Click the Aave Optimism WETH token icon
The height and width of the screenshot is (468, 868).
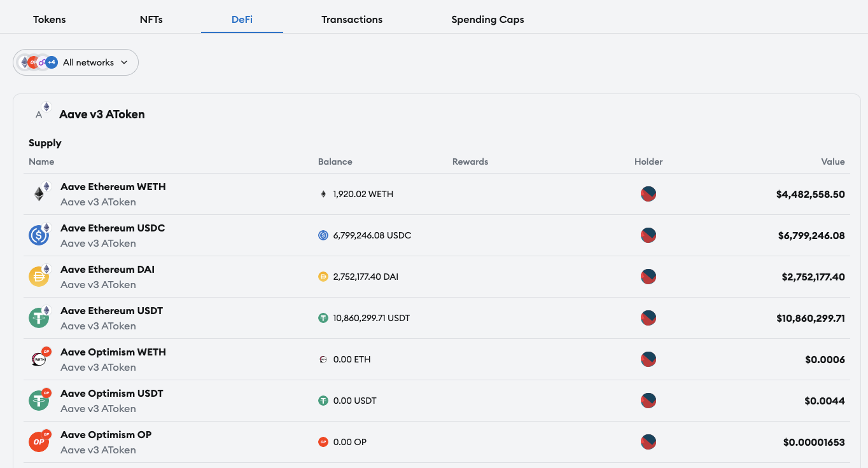click(x=39, y=358)
